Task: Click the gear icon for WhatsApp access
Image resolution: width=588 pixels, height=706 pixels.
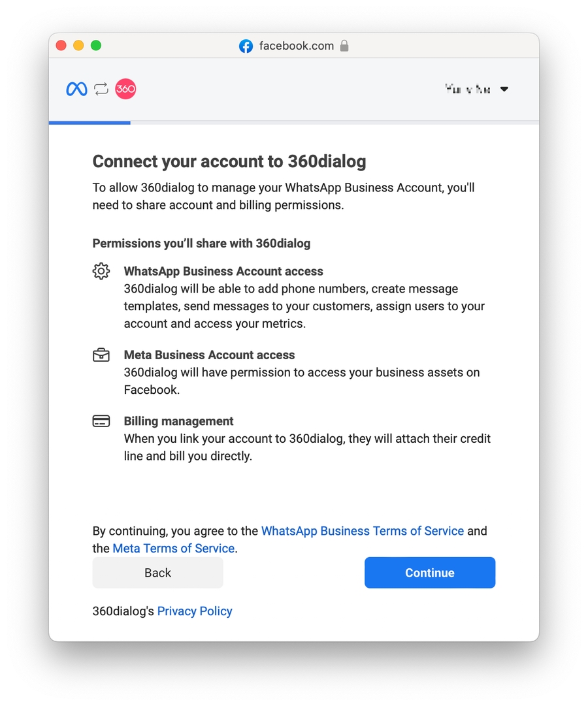Action: pyautogui.click(x=101, y=271)
